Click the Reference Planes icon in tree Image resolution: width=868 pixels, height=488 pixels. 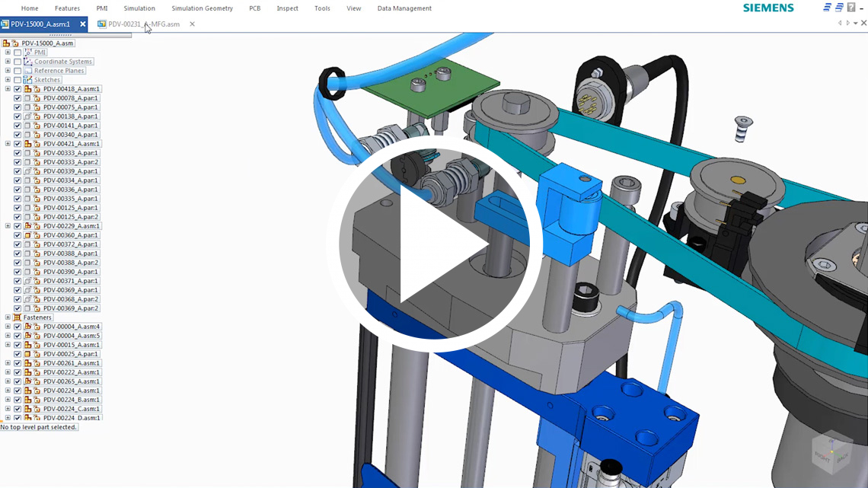[x=27, y=71]
